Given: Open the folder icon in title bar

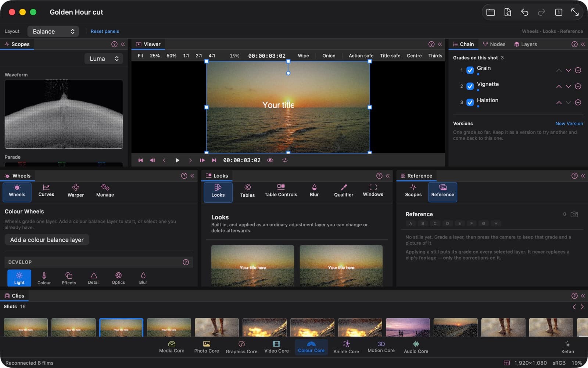Looking at the screenshot, I should click(491, 12).
